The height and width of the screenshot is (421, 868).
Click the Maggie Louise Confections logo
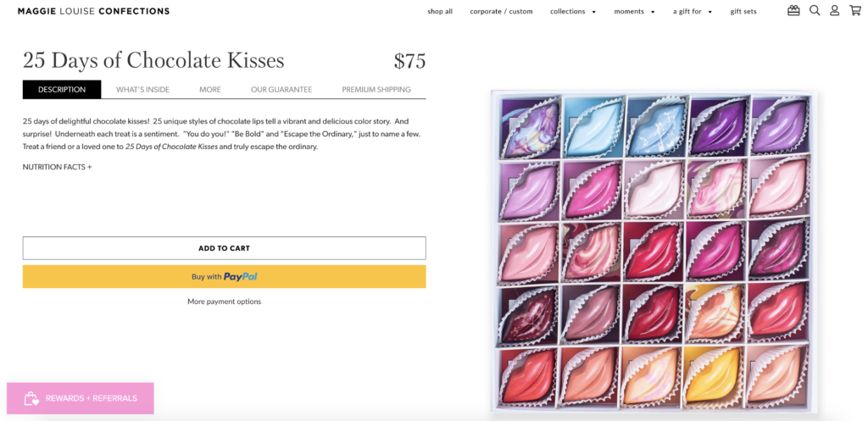[93, 11]
